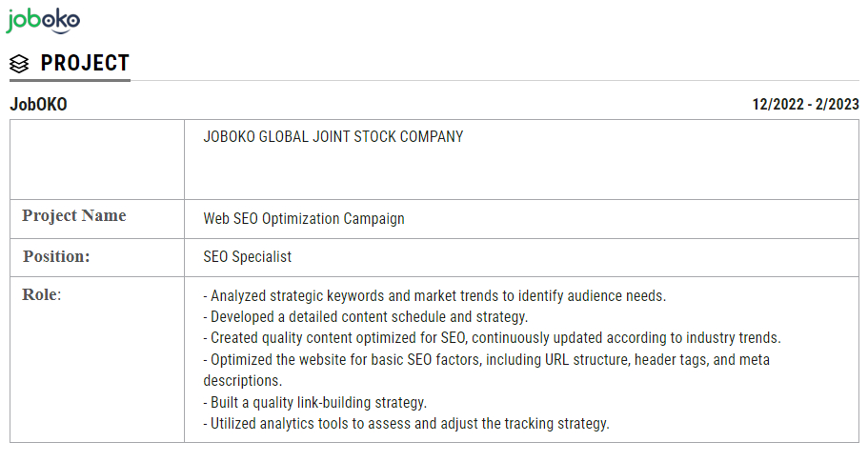Image resolution: width=868 pixels, height=462 pixels.
Task: Select the Role label cell
Action: (x=42, y=294)
